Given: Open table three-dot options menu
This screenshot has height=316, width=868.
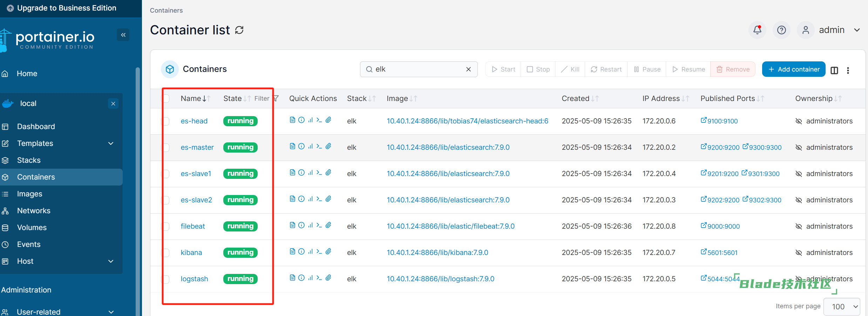Looking at the screenshot, I should [848, 70].
